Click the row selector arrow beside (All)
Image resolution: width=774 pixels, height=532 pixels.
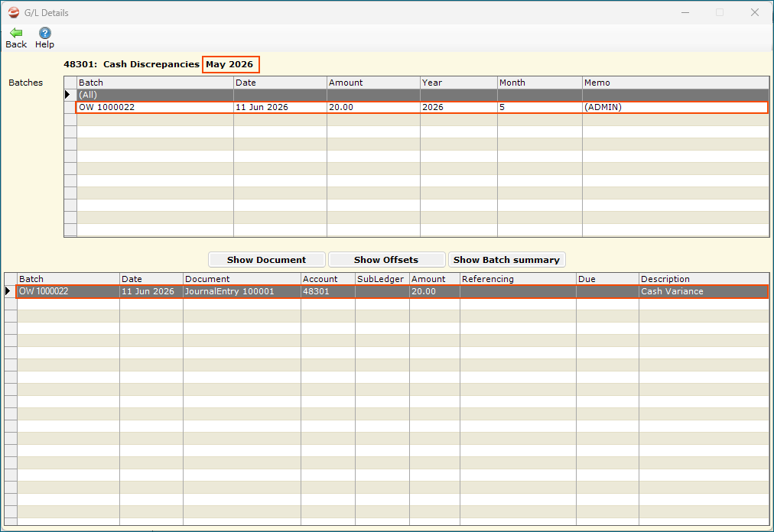68,95
